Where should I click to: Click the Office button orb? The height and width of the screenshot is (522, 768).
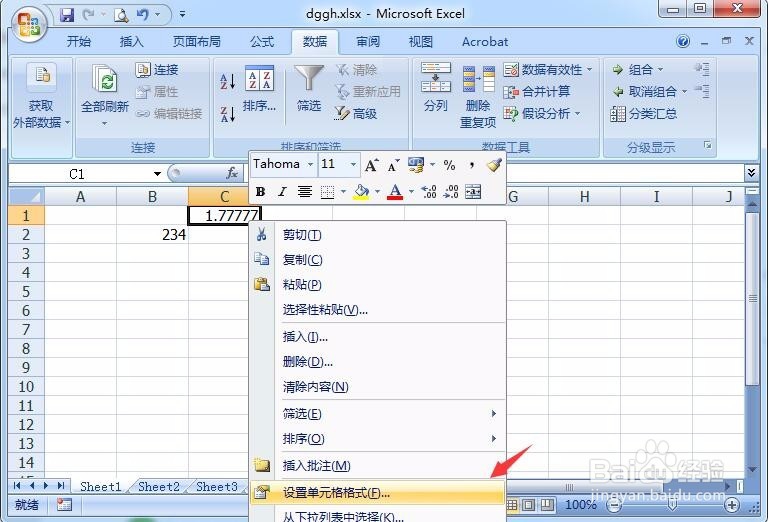28,24
